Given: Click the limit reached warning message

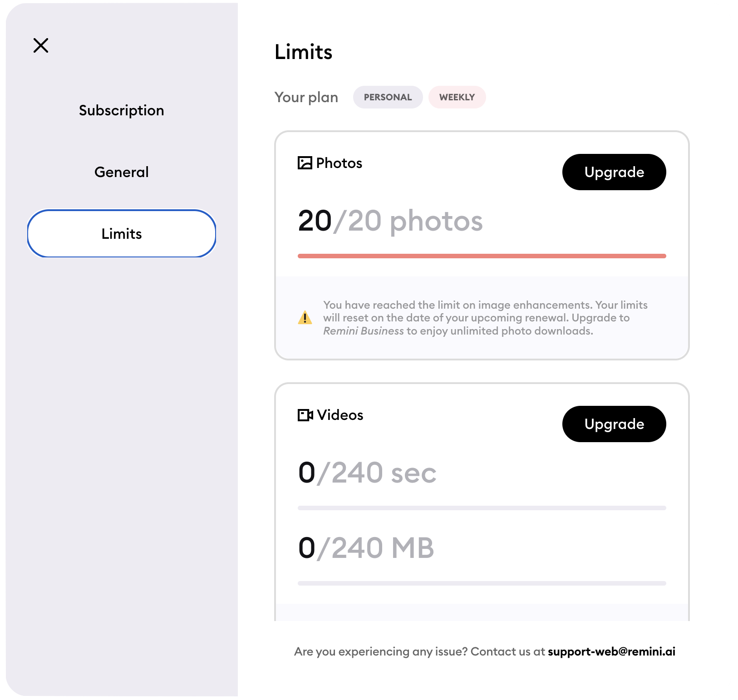Looking at the screenshot, I should click(x=485, y=318).
